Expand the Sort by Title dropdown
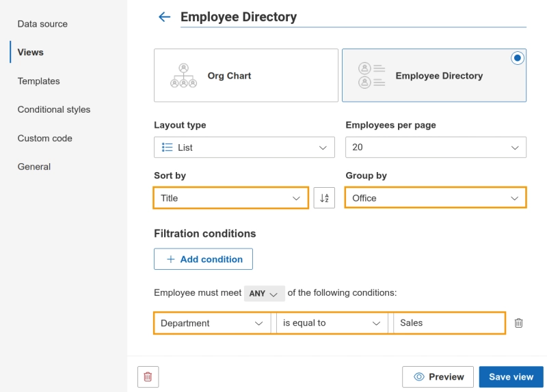 pyautogui.click(x=230, y=198)
